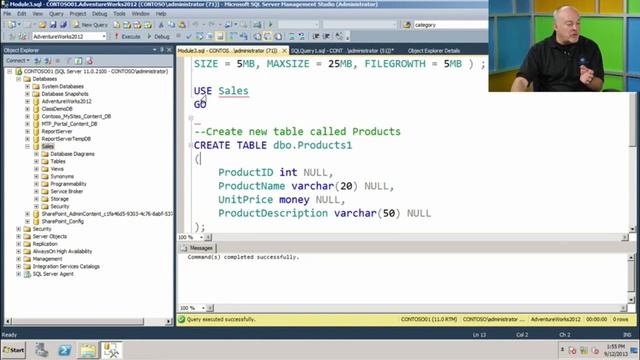This screenshot has height=360, width=640.
Task: Open PowerShell from the taskbar
Action: pos(64,350)
